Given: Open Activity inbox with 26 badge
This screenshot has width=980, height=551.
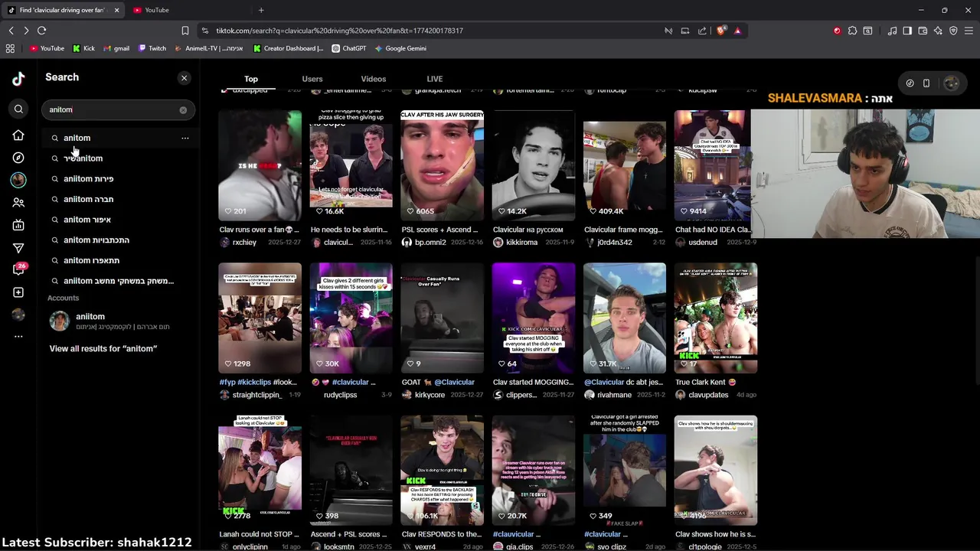Looking at the screenshot, I should pos(18,269).
